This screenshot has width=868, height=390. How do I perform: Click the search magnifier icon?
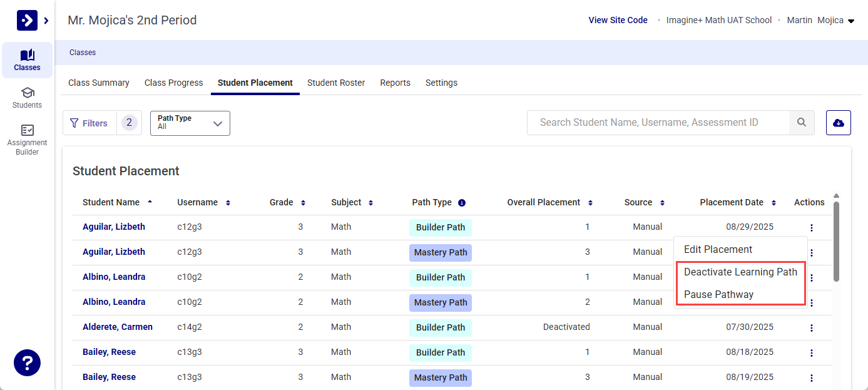pos(802,123)
